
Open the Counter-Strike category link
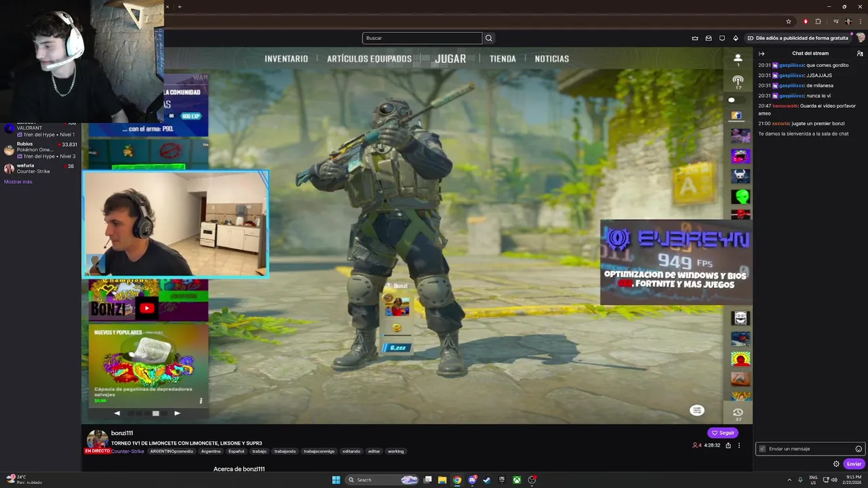[x=127, y=451]
